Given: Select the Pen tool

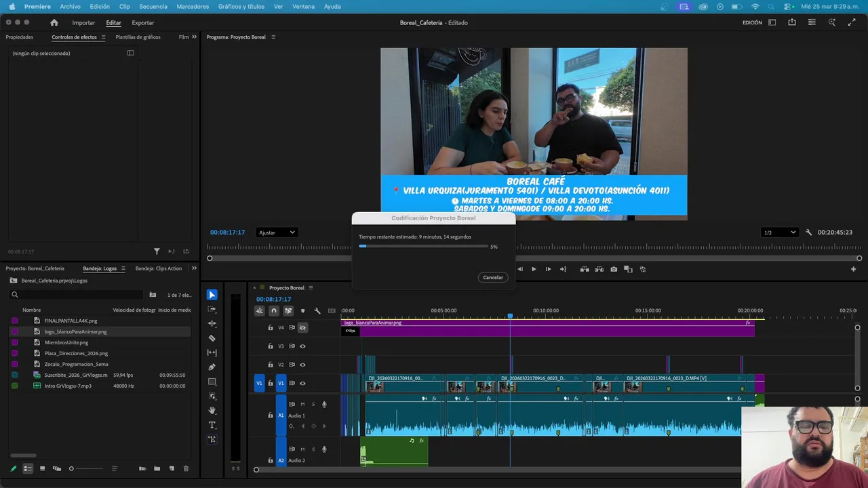Looking at the screenshot, I should 212,367.
